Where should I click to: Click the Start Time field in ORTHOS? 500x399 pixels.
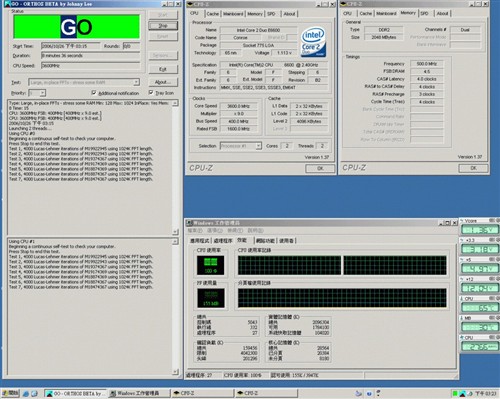click(x=70, y=46)
